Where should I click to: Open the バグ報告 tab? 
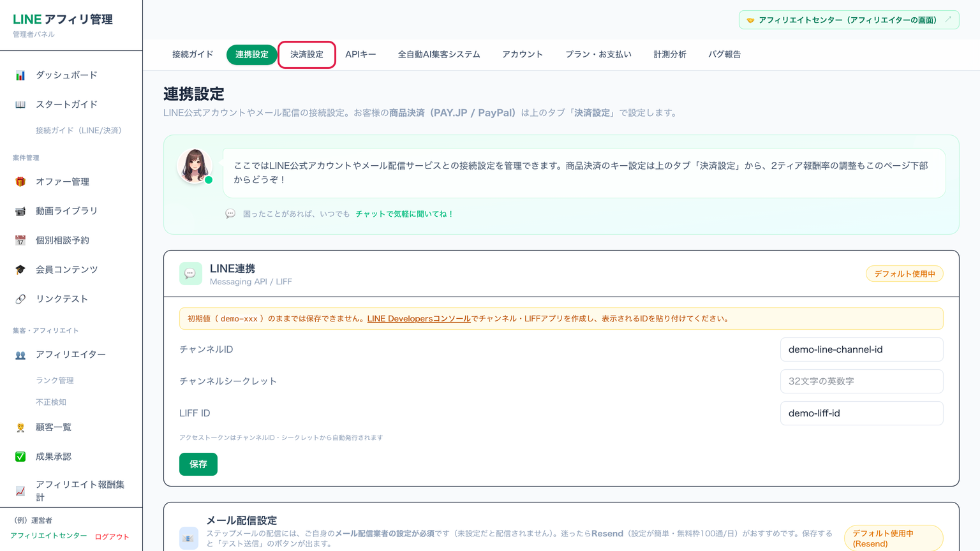point(725,55)
